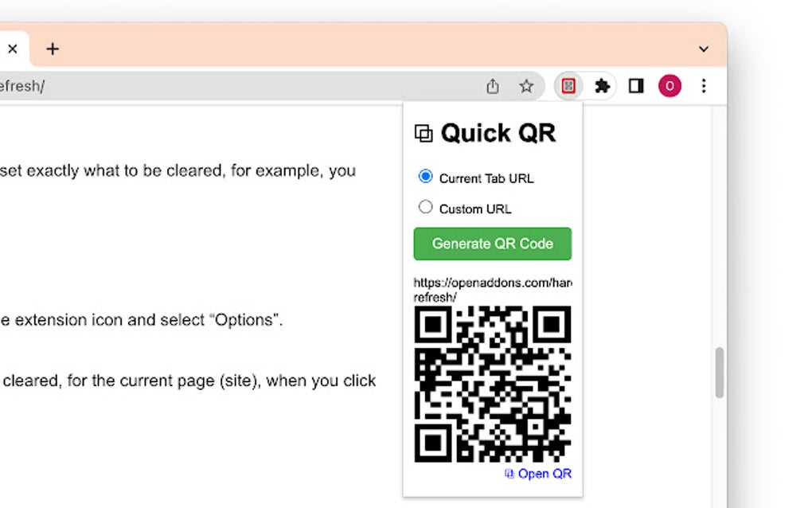Open the profile avatar menu

click(670, 86)
